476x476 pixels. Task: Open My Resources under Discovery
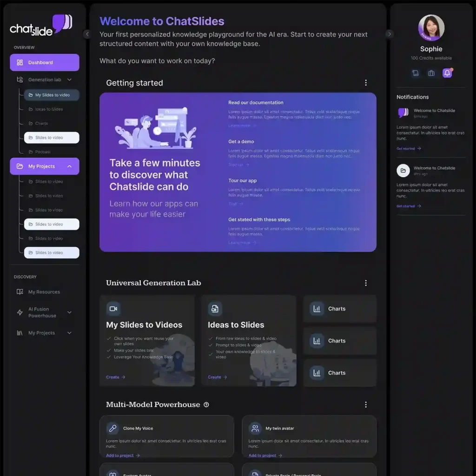[44, 292]
